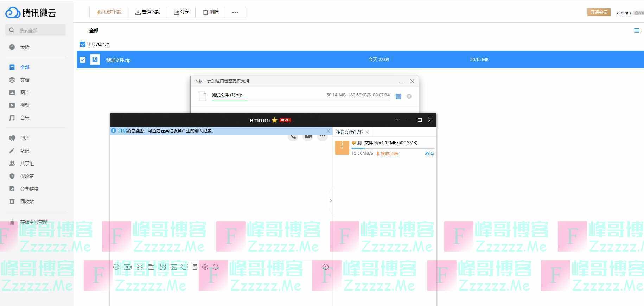This screenshot has width=644, height=306.
Task: Switch to the 传送文件(1/1) tab
Action: pos(349,132)
